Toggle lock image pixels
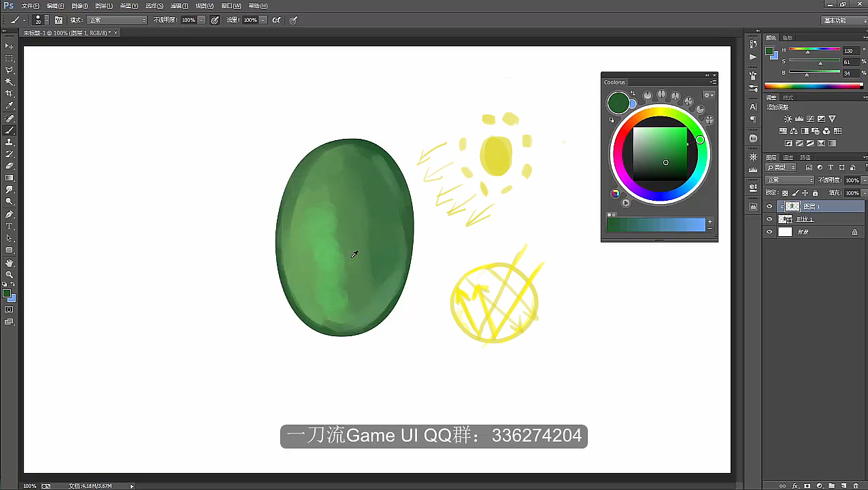This screenshot has height=490, width=868. (x=795, y=193)
